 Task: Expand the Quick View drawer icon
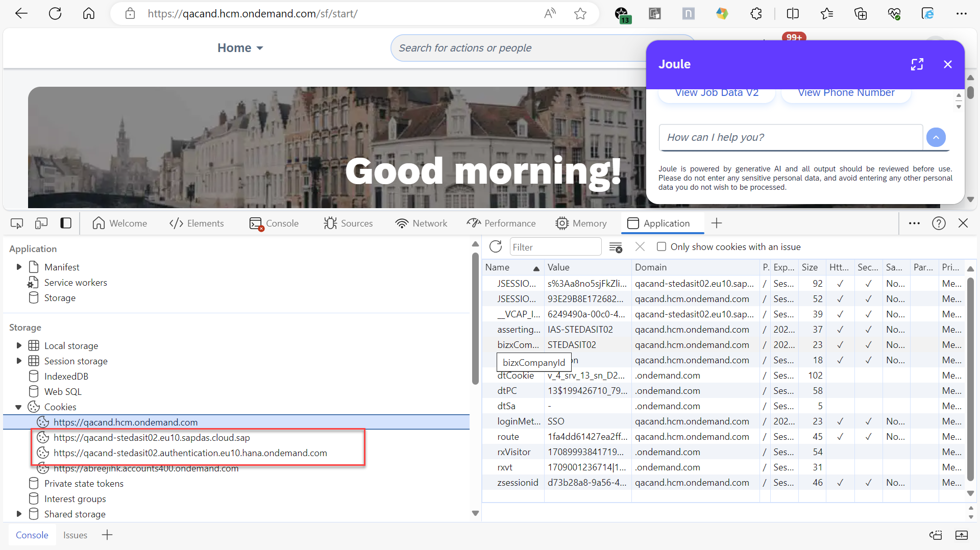(x=962, y=535)
